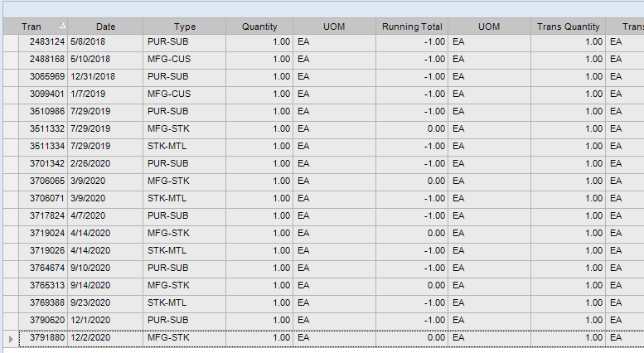Click running total 0.00 in row 3765313
Viewport: 644px width, 353px height.
(436, 285)
